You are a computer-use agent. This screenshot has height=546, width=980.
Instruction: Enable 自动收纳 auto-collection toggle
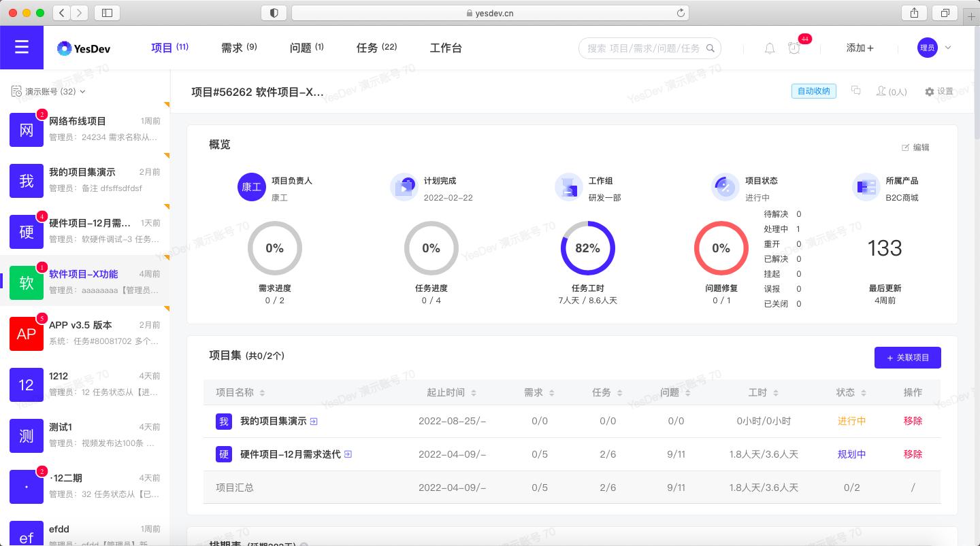[813, 90]
